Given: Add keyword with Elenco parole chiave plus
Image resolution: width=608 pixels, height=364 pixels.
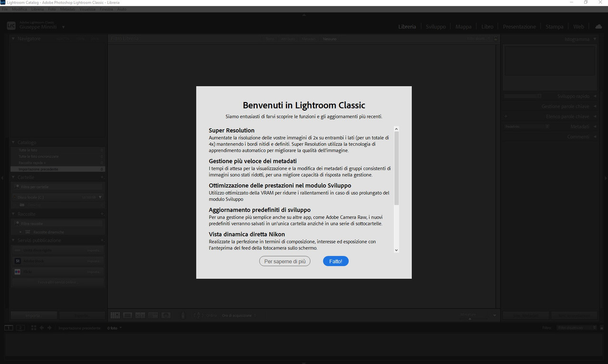Looking at the screenshot, I should point(506,116).
